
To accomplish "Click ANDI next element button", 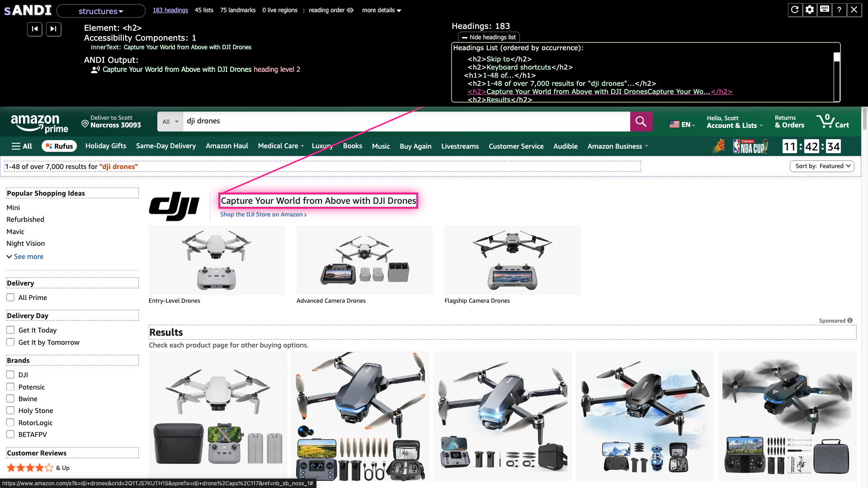I will click(x=53, y=29).
